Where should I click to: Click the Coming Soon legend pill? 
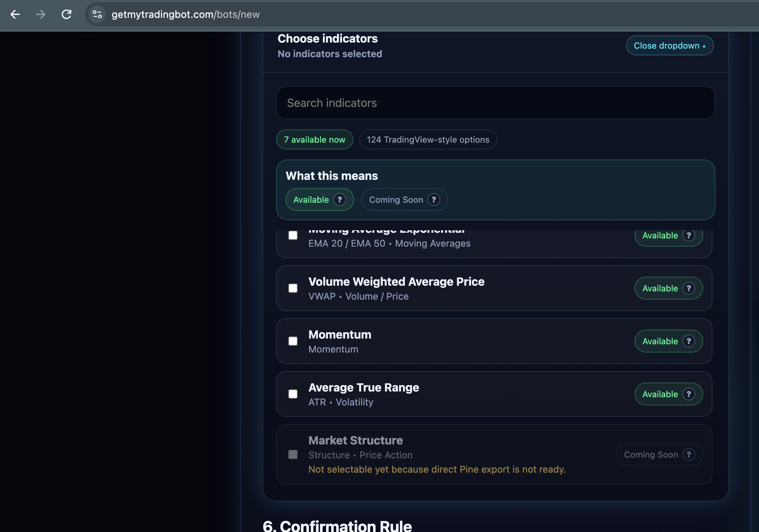point(405,199)
